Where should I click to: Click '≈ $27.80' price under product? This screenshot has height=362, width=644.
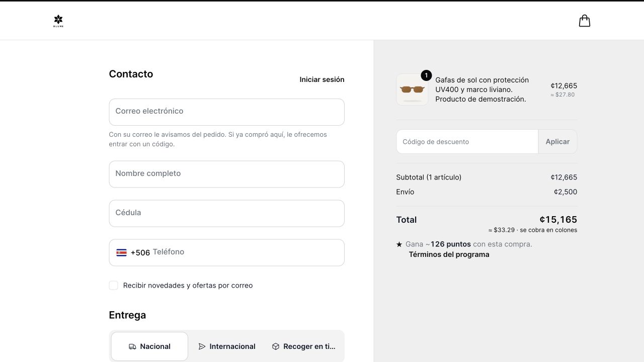(x=562, y=95)
